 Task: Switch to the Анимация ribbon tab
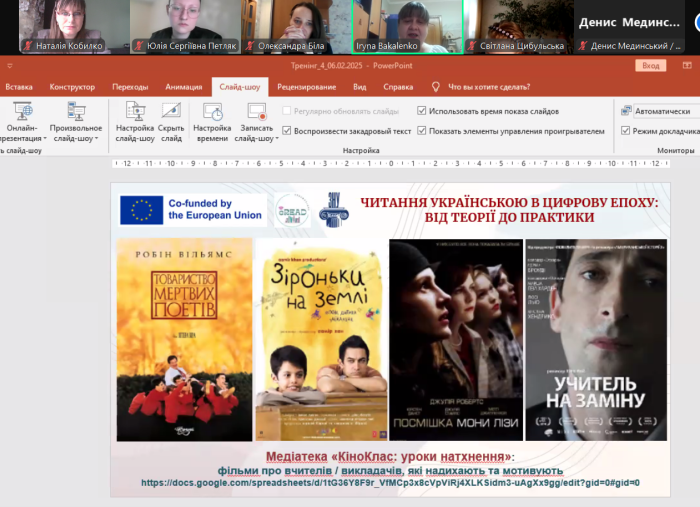point(183,87)
